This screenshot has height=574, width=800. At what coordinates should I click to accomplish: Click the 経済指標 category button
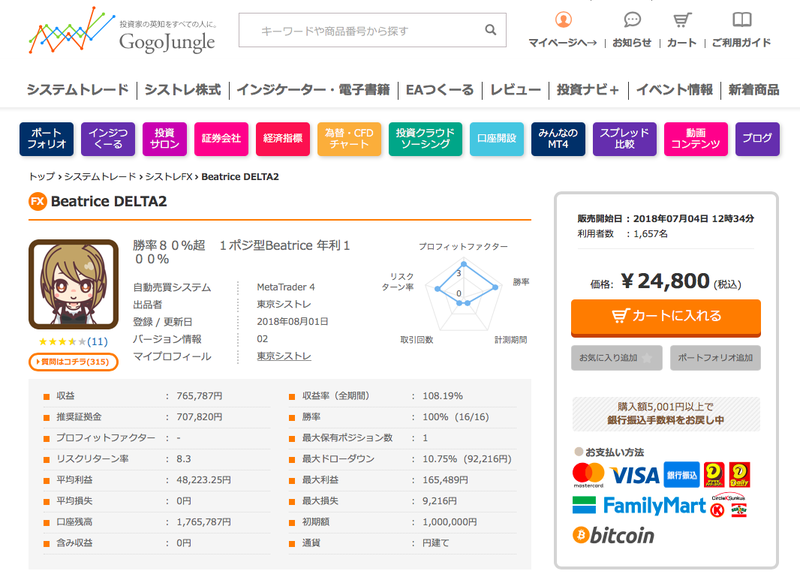(x=283, y=139)
